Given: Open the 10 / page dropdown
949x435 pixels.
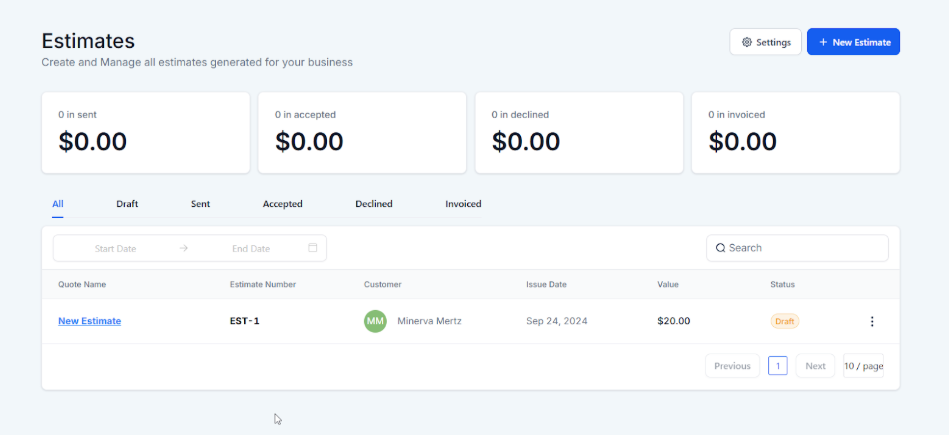Looking at the screenshot, I should [x=863, y=366].
